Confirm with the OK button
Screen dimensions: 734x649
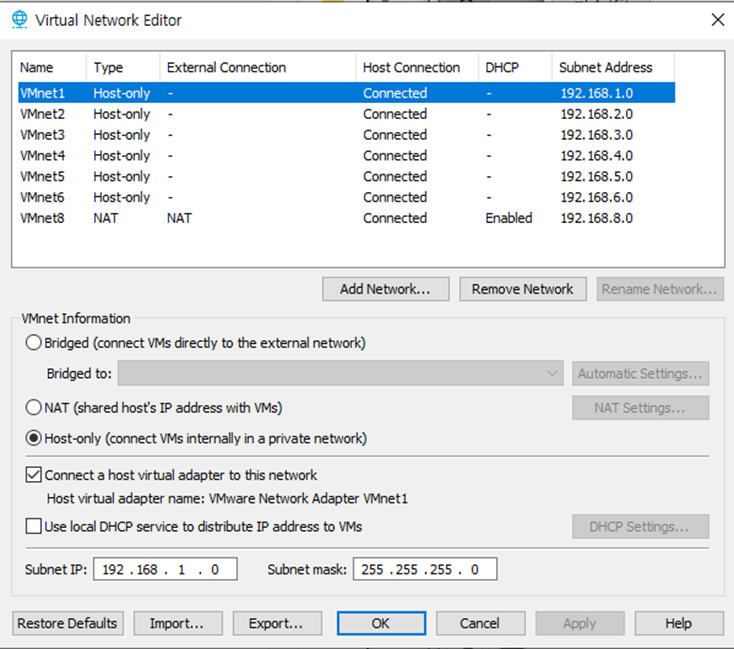381,623
